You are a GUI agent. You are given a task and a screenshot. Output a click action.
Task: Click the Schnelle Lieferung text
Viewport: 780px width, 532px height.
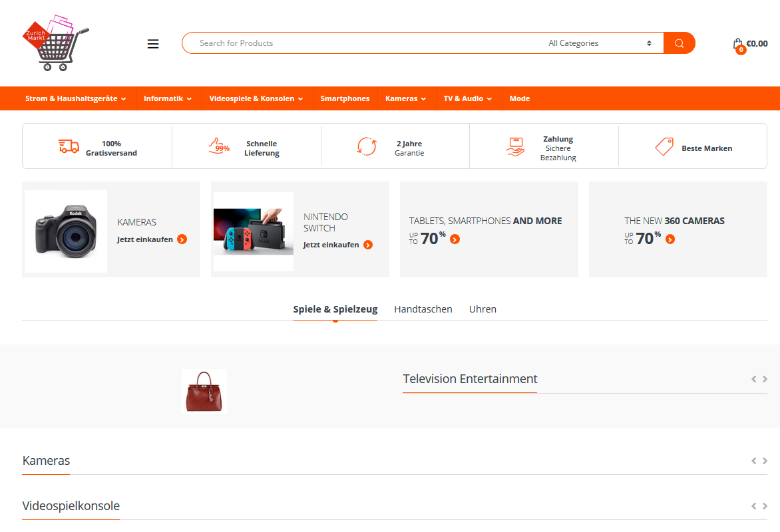(262, 148)
